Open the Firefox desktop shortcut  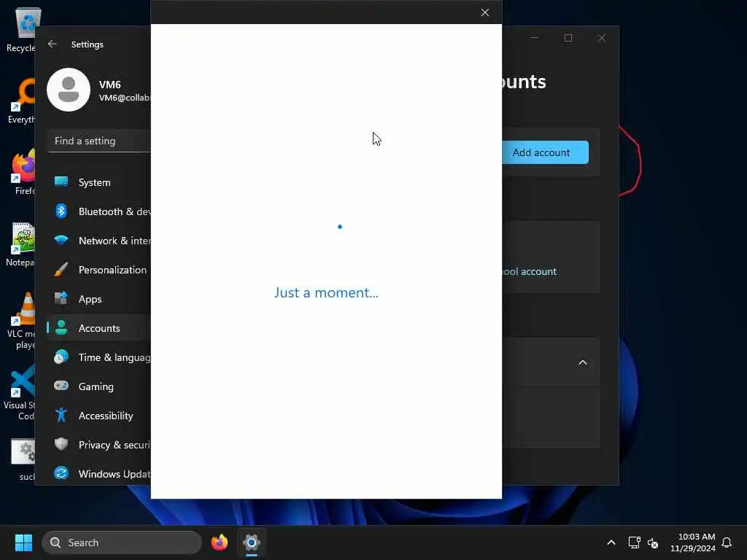23,172
